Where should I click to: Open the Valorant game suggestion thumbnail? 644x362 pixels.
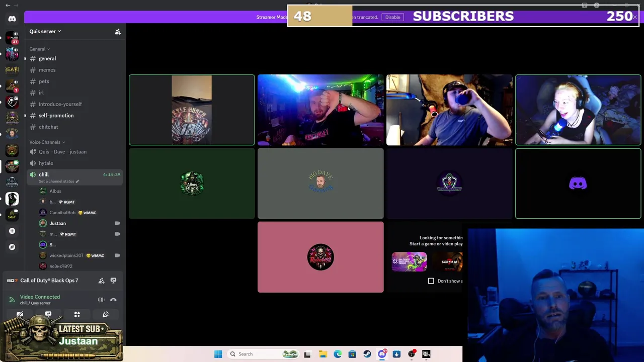coord(409,262)
